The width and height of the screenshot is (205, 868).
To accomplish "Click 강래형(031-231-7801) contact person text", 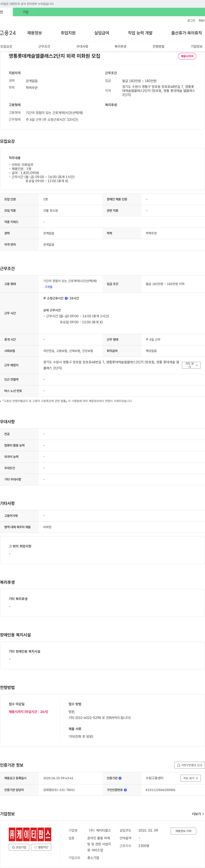I will 59,790.
